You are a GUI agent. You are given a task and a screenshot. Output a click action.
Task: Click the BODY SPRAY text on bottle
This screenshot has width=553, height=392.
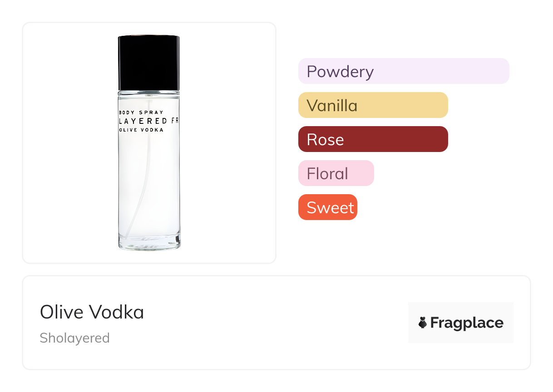(x=141, y=112)
